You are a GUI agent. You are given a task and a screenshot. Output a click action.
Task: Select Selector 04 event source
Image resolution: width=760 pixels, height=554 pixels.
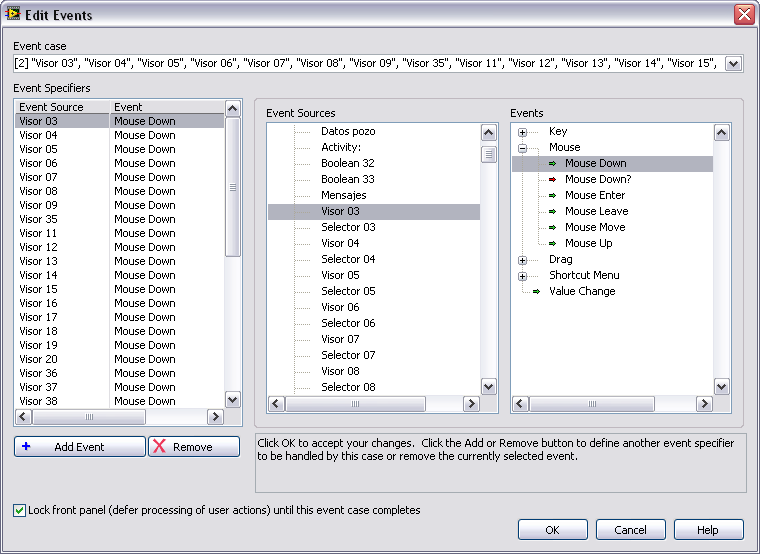[x=348, y=259]
